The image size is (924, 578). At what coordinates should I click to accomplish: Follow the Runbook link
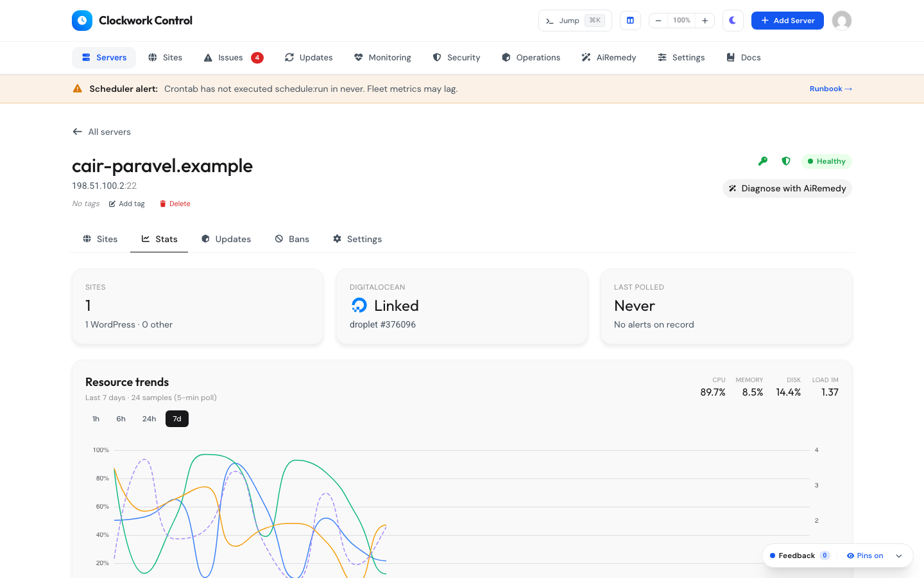(831, 89)
